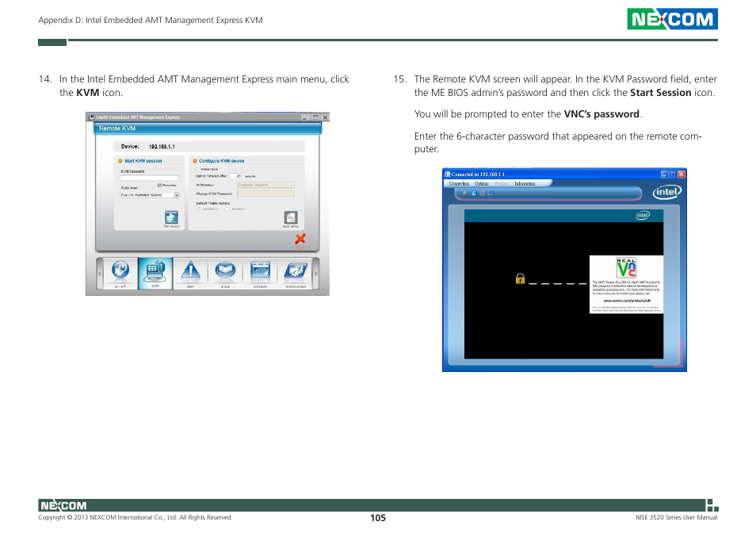The image size is (756, 533).
Task: Close Remote KVM panel with red X
Action: pos(300,238)
